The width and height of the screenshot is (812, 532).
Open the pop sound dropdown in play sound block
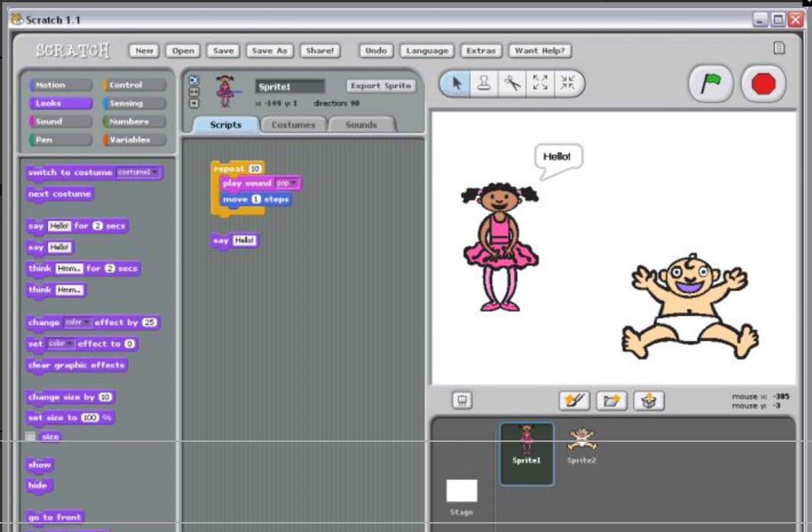coord(286,183)
